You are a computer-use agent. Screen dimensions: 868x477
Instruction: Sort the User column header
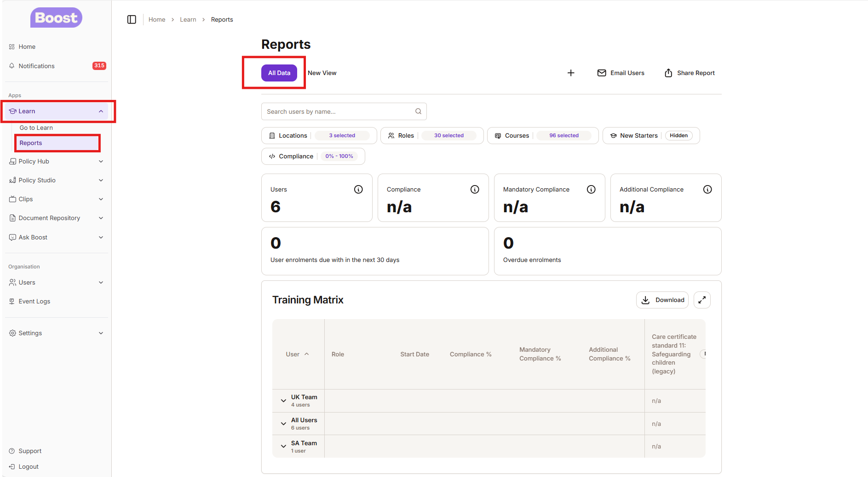297,354
